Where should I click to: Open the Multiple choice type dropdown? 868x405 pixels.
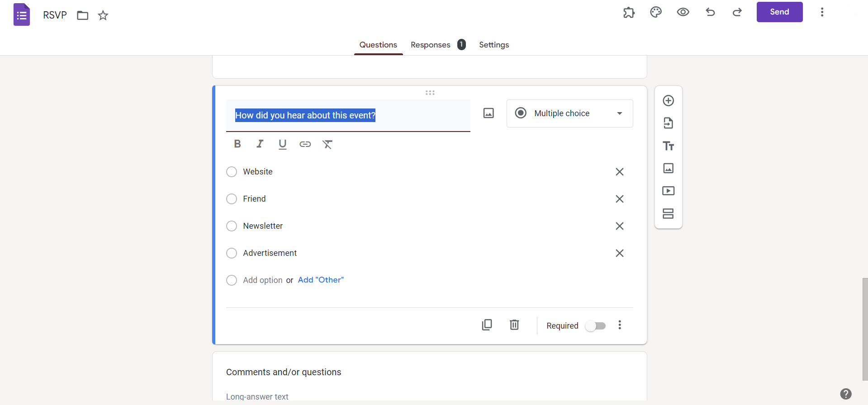569,113
